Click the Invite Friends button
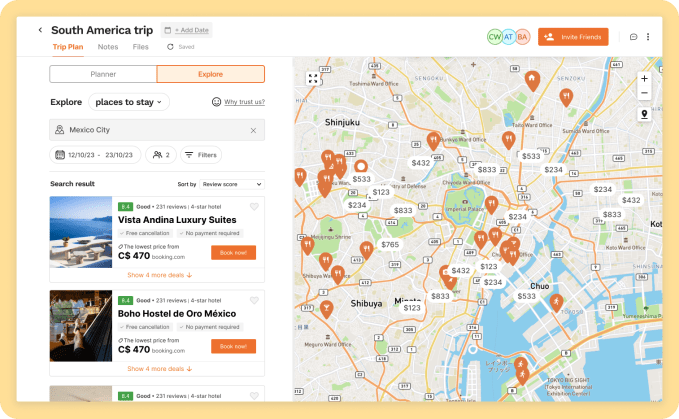 573,37
